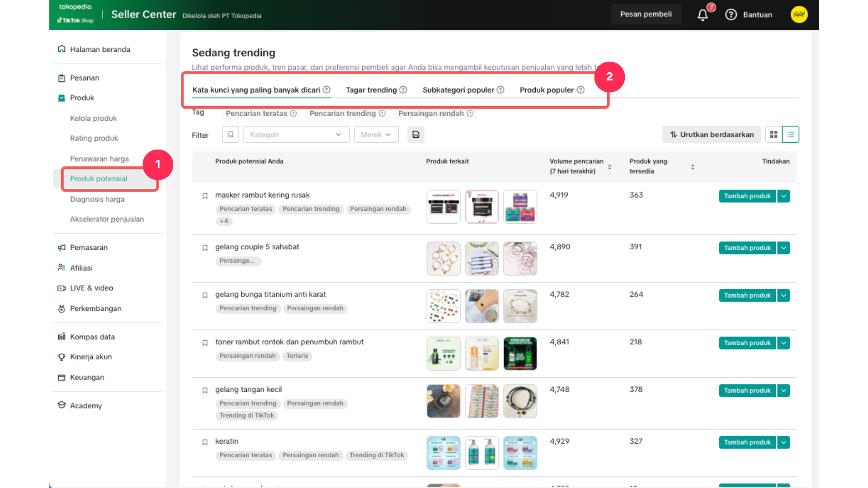Viewport: 868px width, 488px height.
Task: Switch to list view layout
Action: (791, 135)
